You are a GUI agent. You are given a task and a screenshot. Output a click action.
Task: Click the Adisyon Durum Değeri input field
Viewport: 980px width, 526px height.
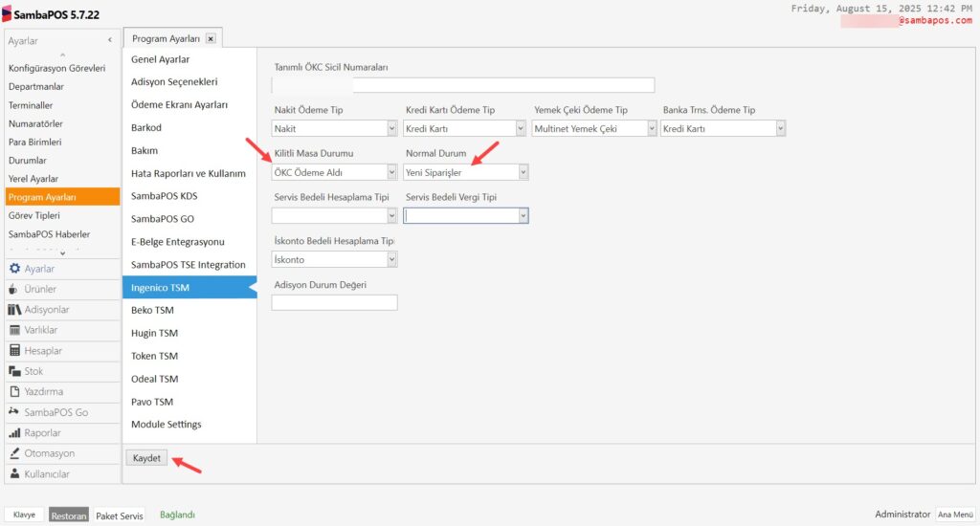click(334, 303)
